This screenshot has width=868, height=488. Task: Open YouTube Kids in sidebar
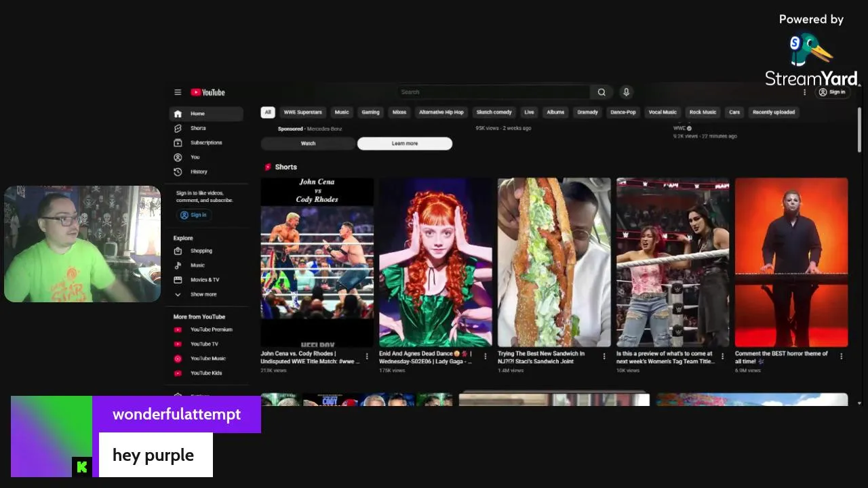206,373
